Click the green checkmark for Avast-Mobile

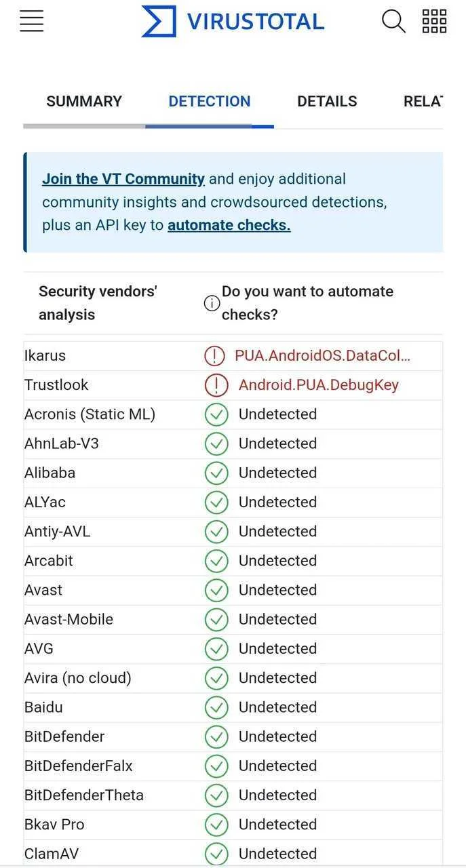coord(216,619)
